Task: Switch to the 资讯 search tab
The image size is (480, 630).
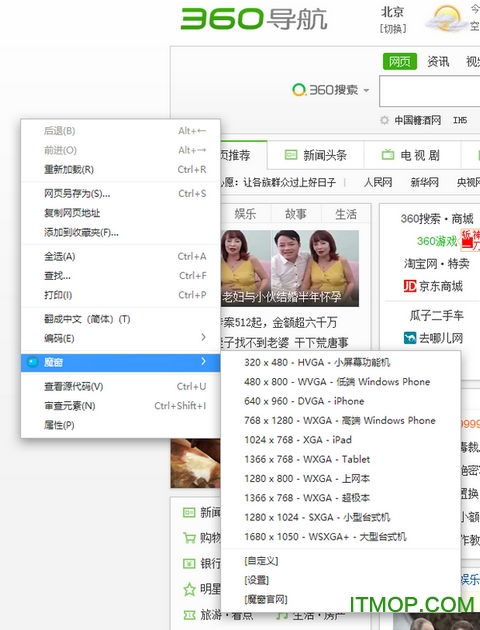Action: [x=438, y=61]
